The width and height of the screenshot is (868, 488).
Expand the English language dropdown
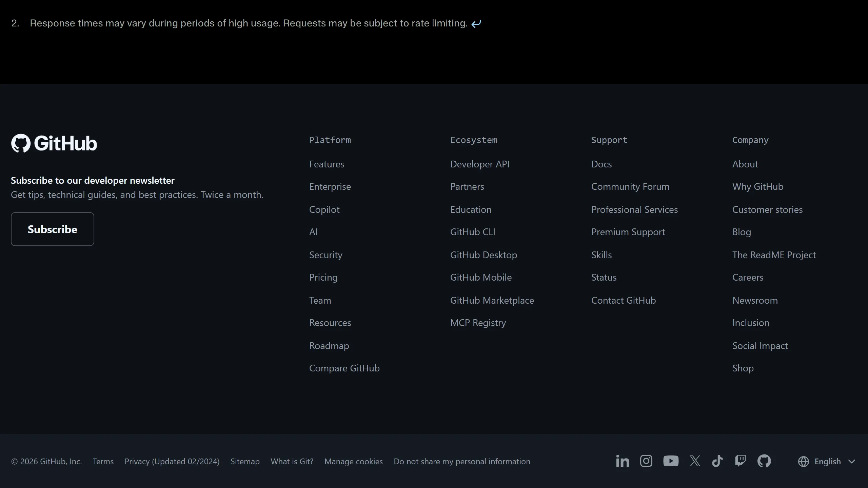click(x=827, y=462)
